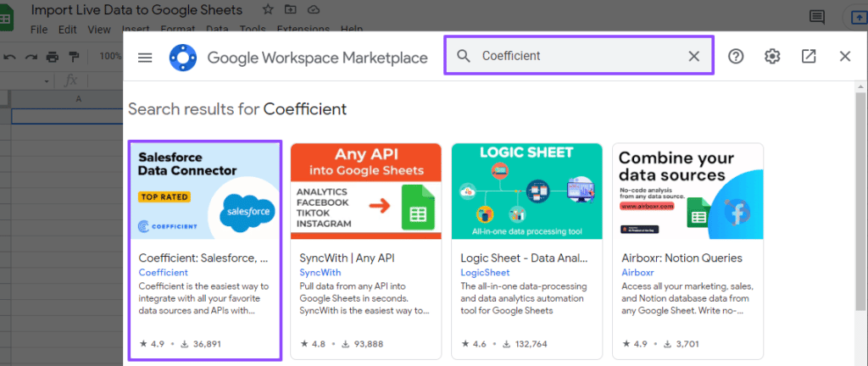The width and height of the screenshot is (868, 366).
Task: Click the search magnifier icon
Action: tap(464, 56)
